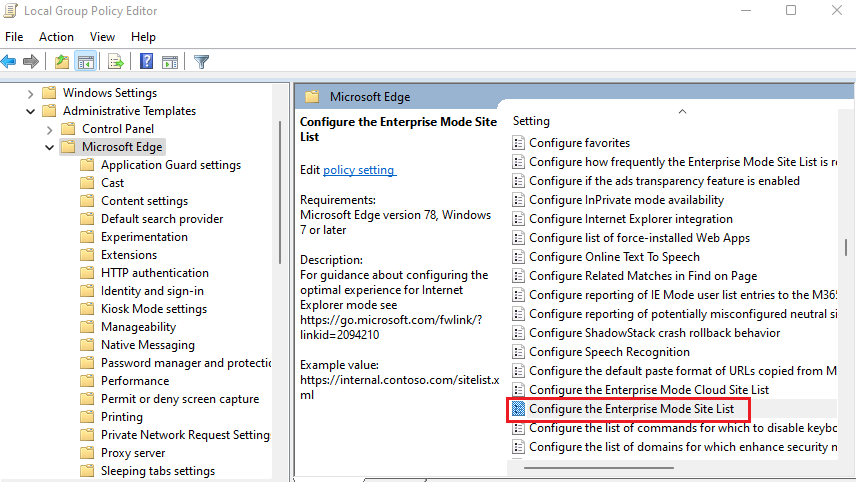Click the Up one level folder icon
Image resolution: width=856 pixels, height=482 pixels.
click(62, 62)
